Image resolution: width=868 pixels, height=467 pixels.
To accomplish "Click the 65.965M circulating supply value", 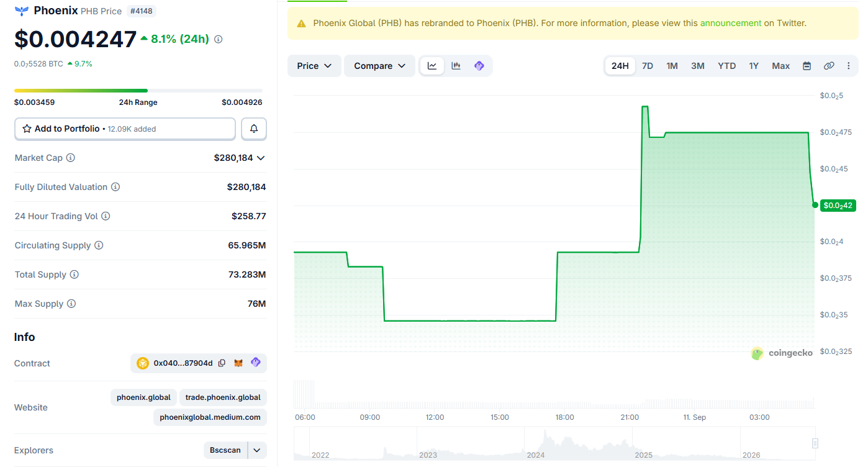I will point(247,245).
